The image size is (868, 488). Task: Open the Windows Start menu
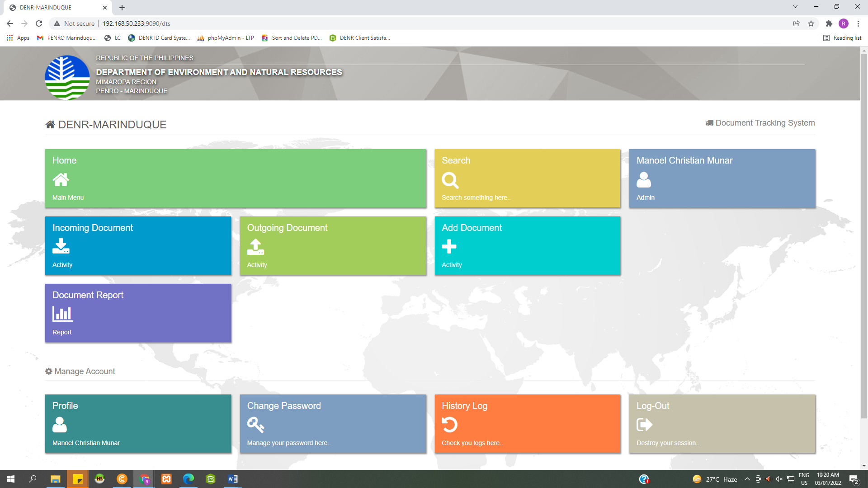coord(11,479)
